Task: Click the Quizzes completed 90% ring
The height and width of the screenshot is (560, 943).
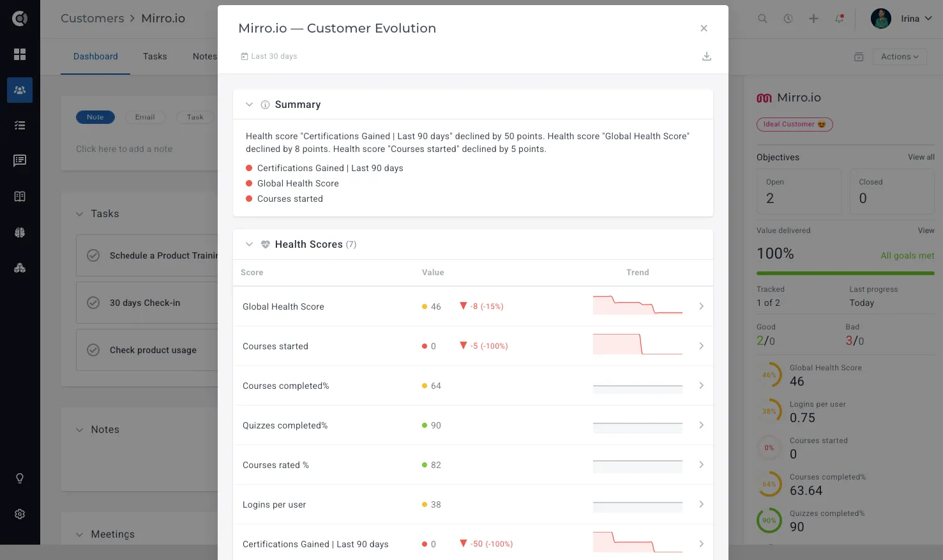Action: pyautogui.click(x=769, y=520)
